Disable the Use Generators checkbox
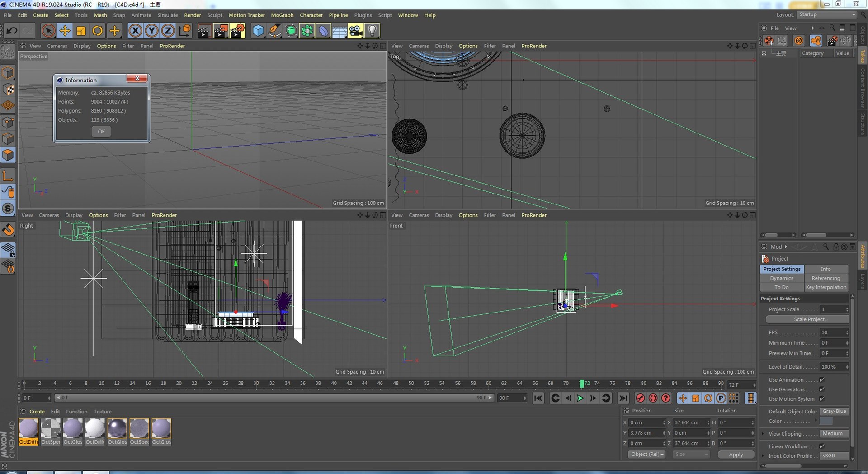The image size is (868, 474). (822, 389)
